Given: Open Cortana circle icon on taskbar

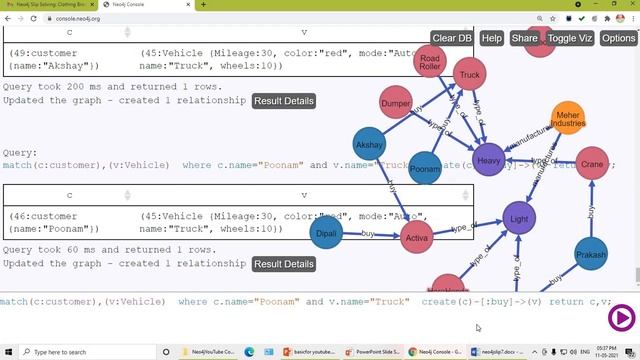Looking at the screenshot, I should (166, 351).
